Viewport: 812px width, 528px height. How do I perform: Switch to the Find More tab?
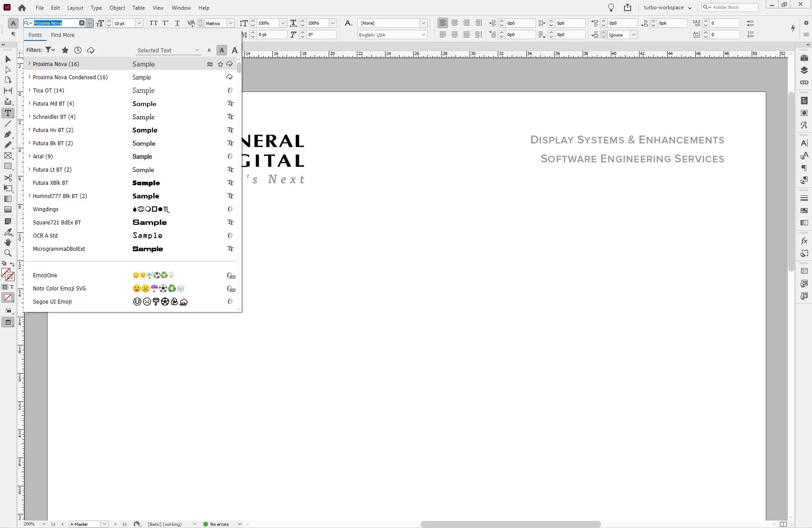coord(62,35)
